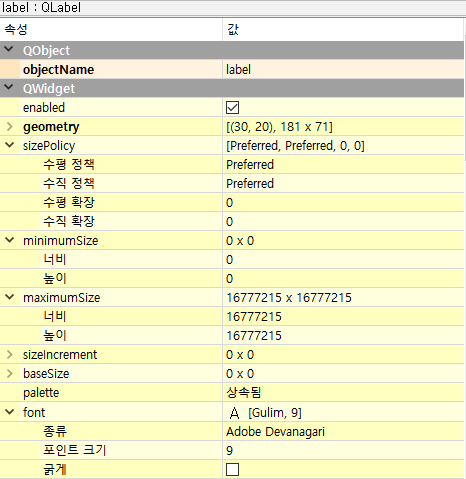Screen dimensions: 466x479
Task: Select the baseSize 0 x 0 value
Action: (x=343, y=374)
